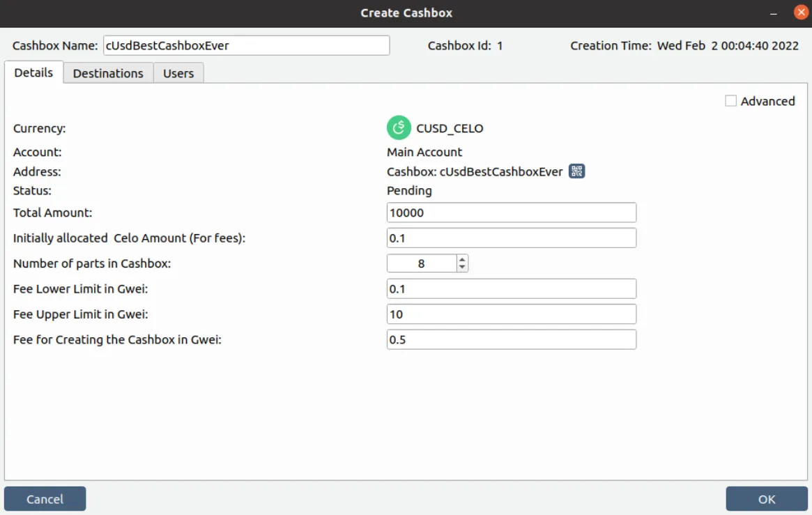Open the Users tab
The width and height of the screenshot is (812, 515).
178,73
